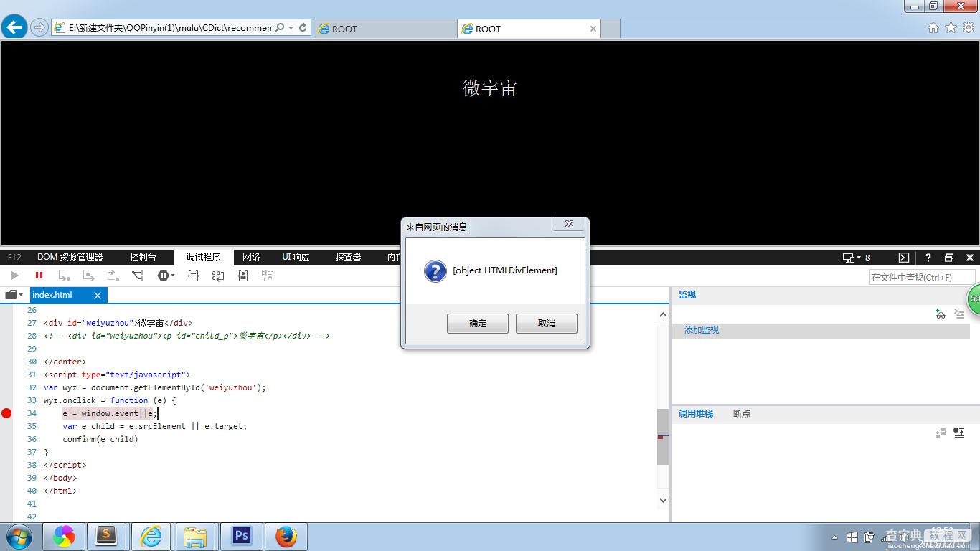Open the Windows Start button
The image size is (980, 551).
click(x=18, y=537)
